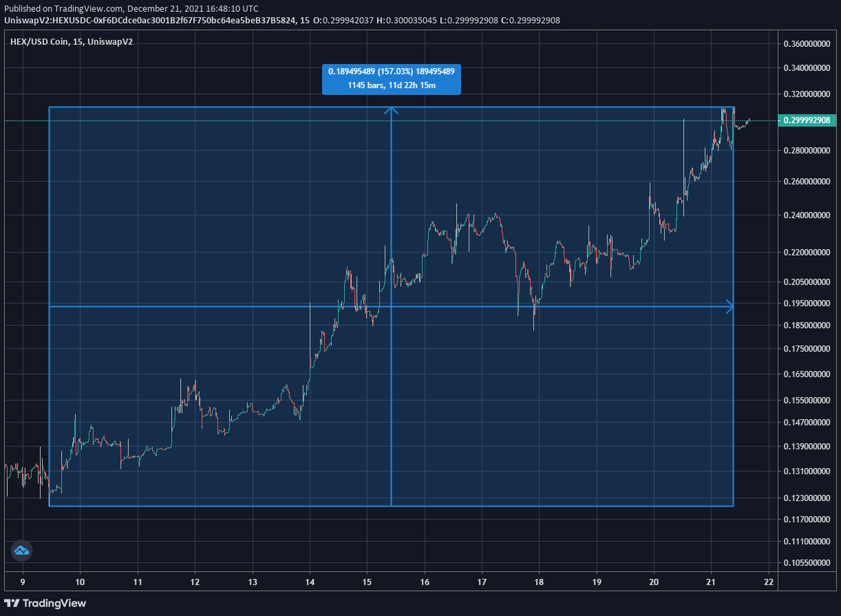Image resolution: width=841 pixels, height=616 pixels.
Task: Click date label 12 on time axis
Action: pos(195,582)
